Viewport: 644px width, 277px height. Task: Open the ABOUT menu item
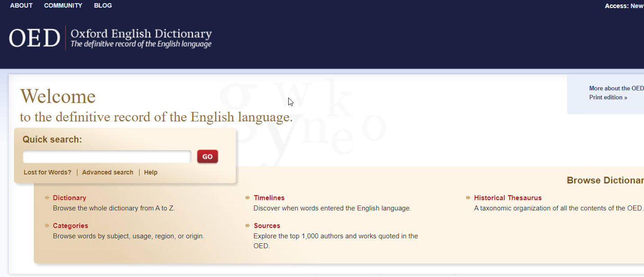point(21,5)
